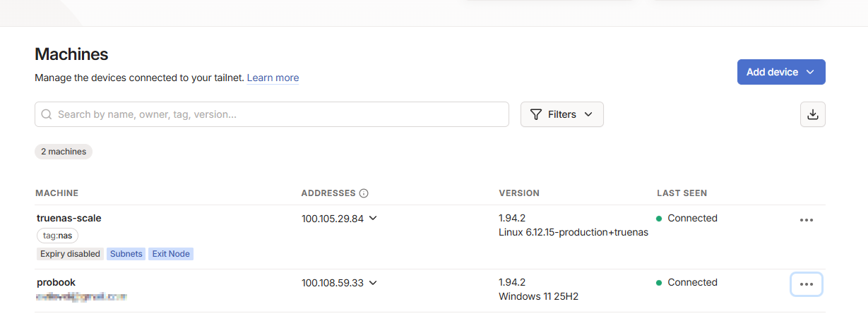Open the three-dot menu for truenas-scale
The image size is (868, 316).
[807, 220]
